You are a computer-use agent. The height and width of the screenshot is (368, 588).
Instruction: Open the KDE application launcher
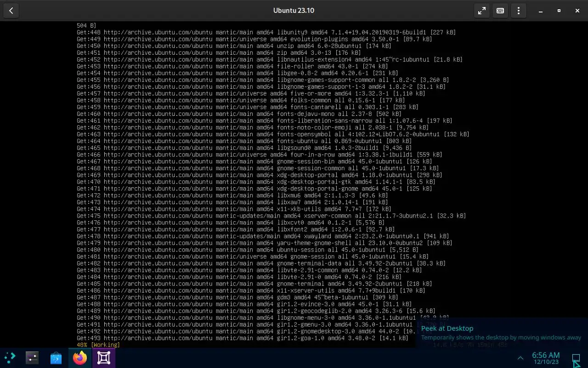10,357
